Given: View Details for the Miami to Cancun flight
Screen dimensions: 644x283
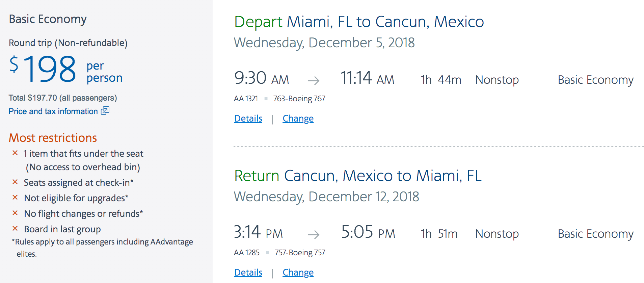Looking at the screenshot, I should (x=248, y=119).
